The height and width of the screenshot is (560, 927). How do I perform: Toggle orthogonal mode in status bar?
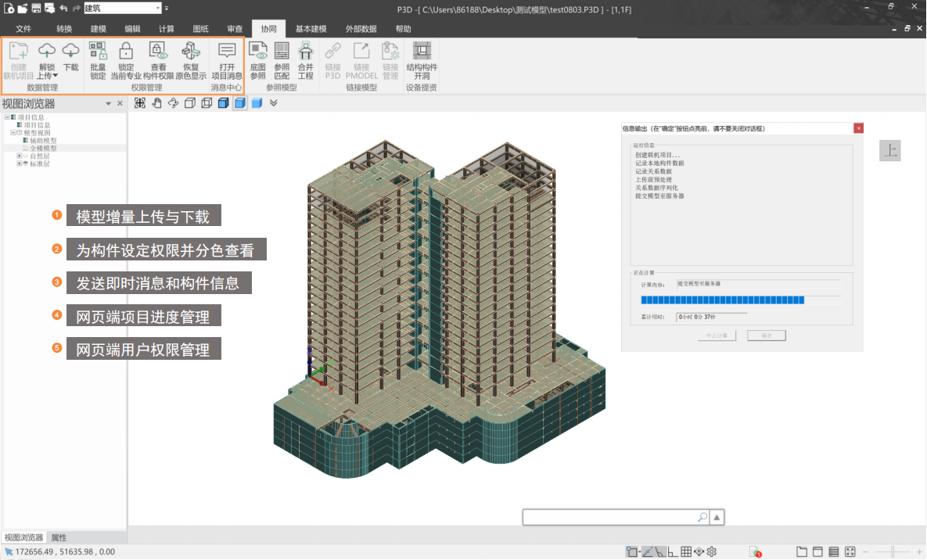(673, 551)
